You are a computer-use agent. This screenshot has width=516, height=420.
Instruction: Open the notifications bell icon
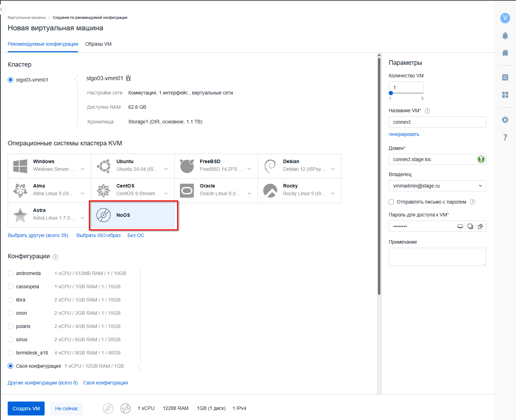click(x=505, y=36)
